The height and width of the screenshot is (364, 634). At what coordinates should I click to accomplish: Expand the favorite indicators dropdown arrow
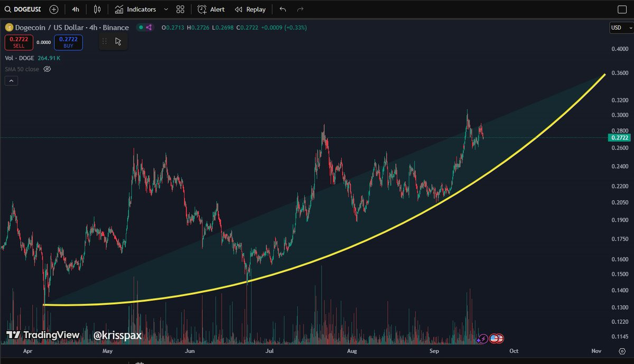[x=166, y=10]
